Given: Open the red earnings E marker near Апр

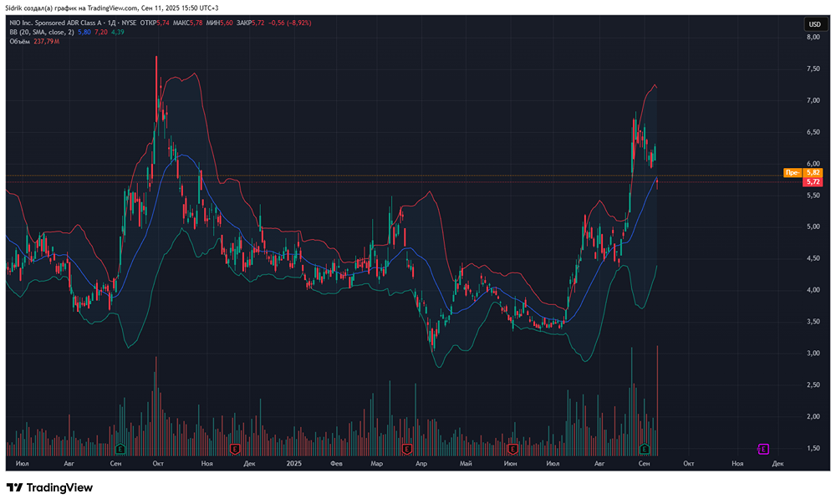Looking at the screenshot, I should point(406,449).
